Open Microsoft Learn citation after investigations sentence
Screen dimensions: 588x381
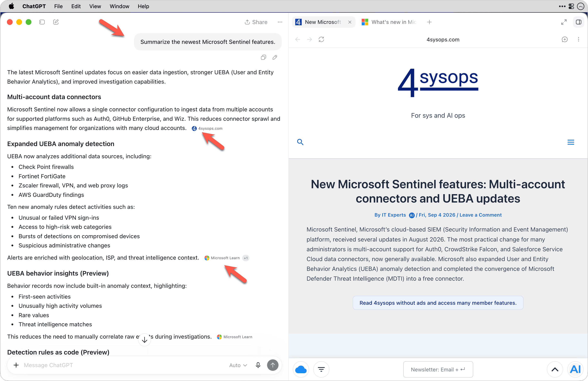click(x=234, y=337)
